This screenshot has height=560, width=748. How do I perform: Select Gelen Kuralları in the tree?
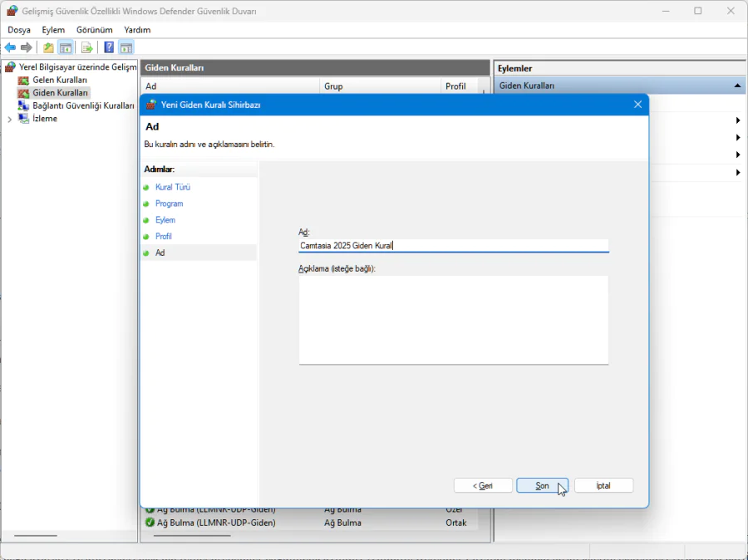click(59, 80)
